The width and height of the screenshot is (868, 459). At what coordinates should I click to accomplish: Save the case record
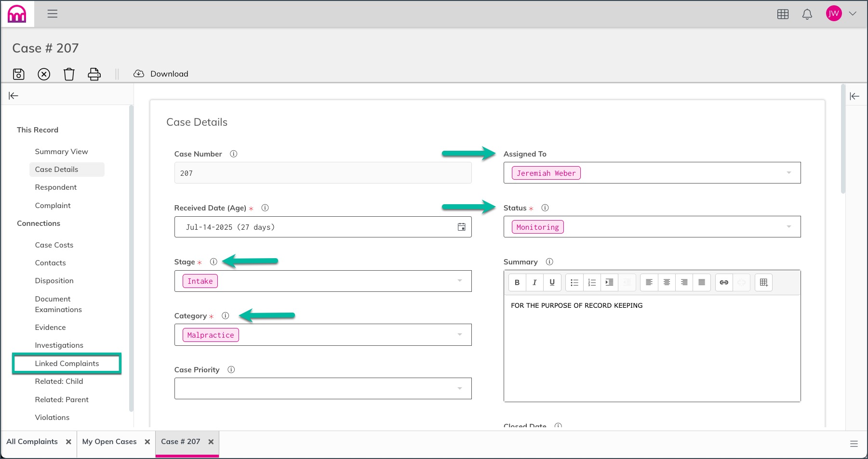pyautogui.click(x=19, y=74)
